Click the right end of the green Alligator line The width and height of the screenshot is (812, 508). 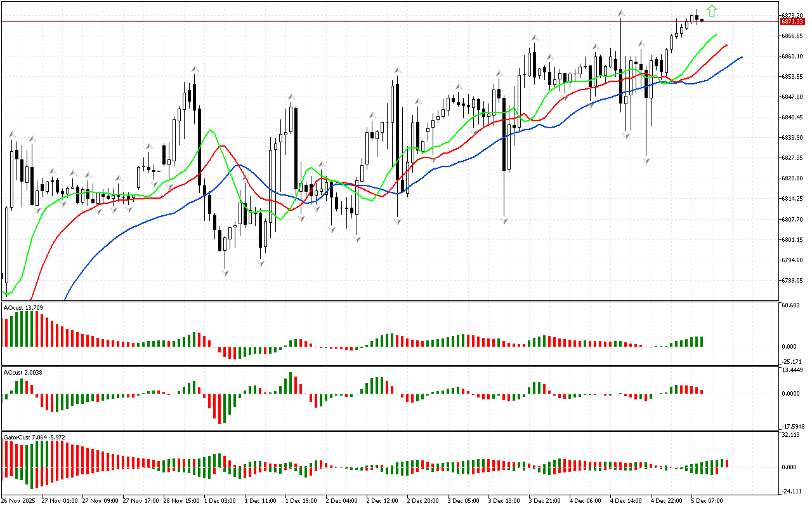[x=717, y=34]
